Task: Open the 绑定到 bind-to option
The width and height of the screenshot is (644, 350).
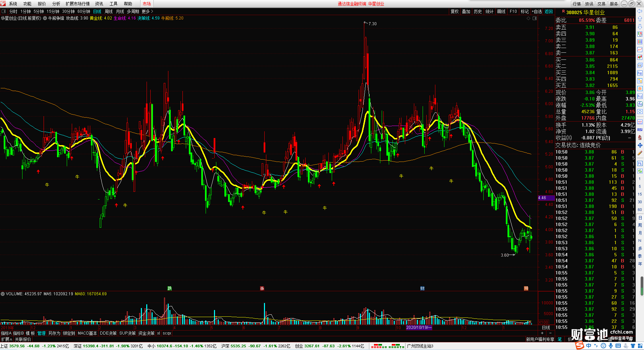Action: tap(69, 333)
